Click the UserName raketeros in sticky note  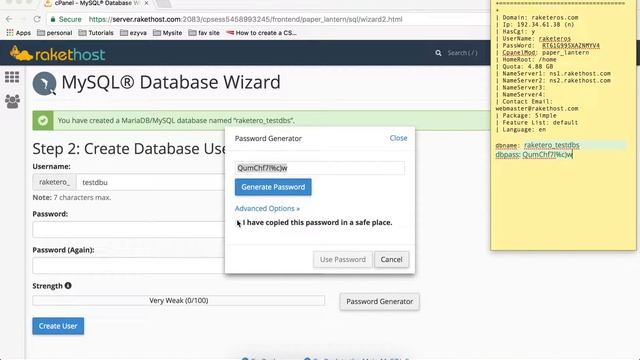pyautogui.click(x=555, y=38)
